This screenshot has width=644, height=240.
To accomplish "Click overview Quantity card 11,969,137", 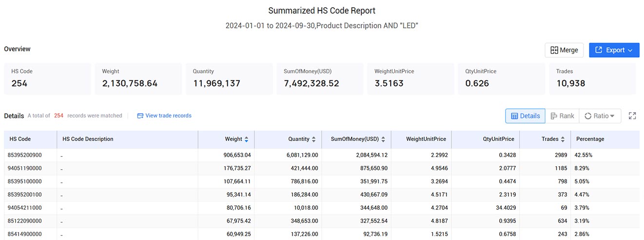I will point(229,79).
